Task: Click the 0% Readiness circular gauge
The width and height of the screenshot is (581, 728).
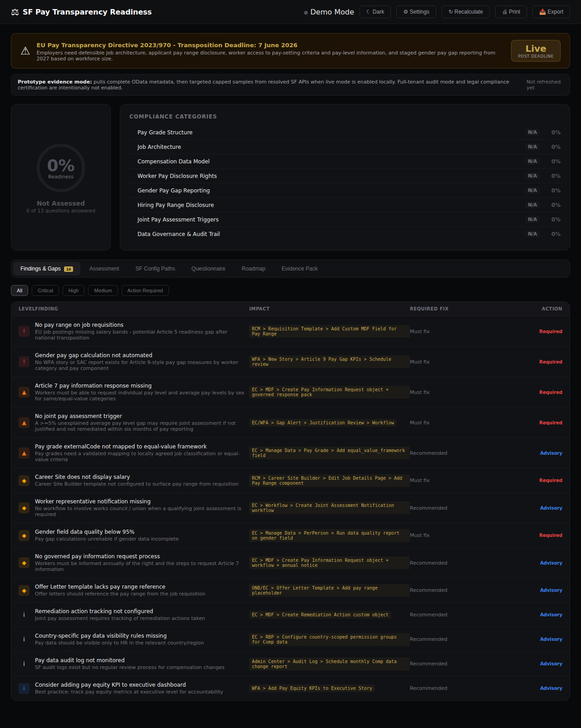Action: 61,168
